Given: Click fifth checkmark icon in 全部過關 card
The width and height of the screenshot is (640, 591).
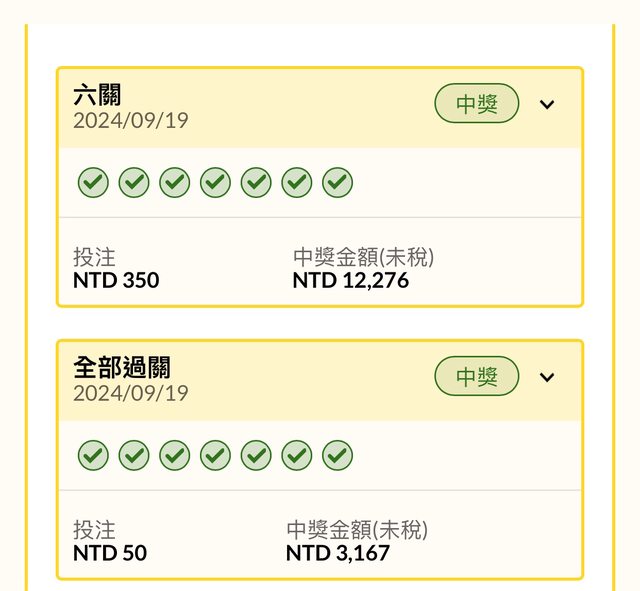Looking at the screenshot, I should [256, 456].
